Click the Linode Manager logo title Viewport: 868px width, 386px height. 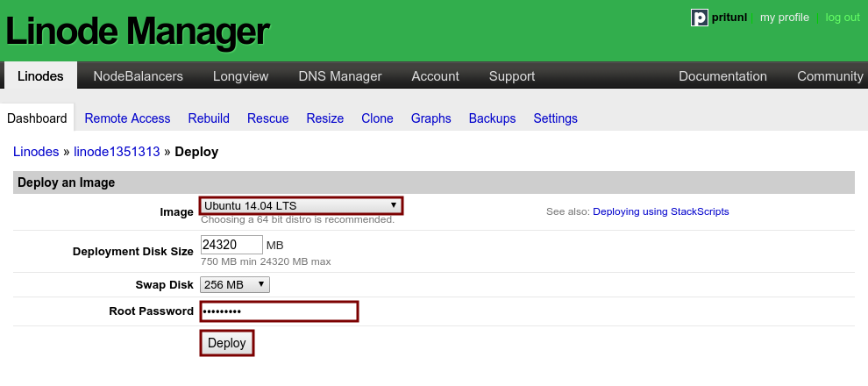tap(138, 31)
